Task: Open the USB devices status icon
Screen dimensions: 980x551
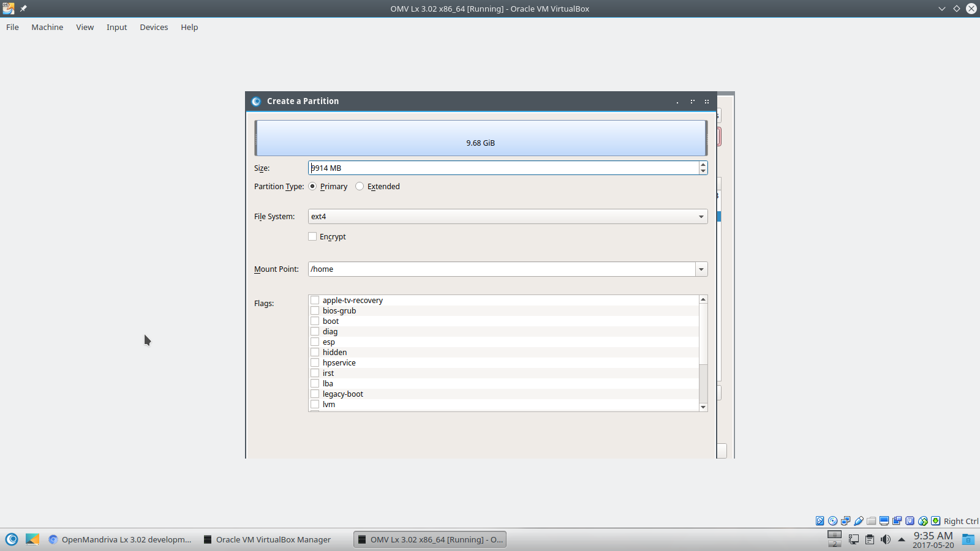Action: 859,521
